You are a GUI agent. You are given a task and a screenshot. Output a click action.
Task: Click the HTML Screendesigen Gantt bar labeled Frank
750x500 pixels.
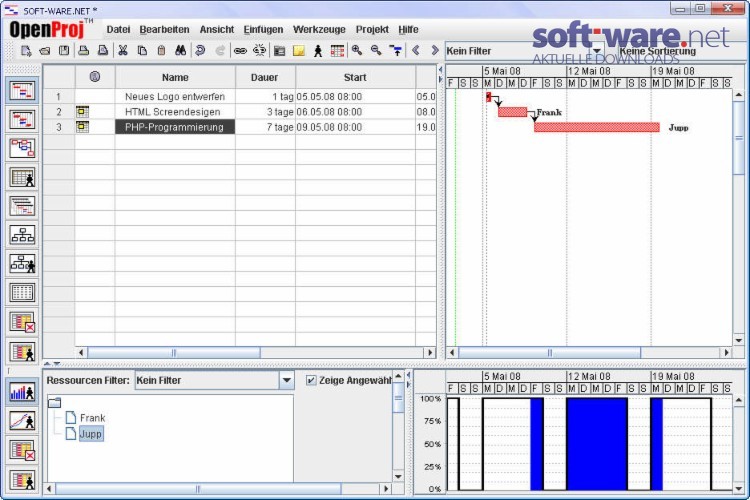(x=512, y=112)
